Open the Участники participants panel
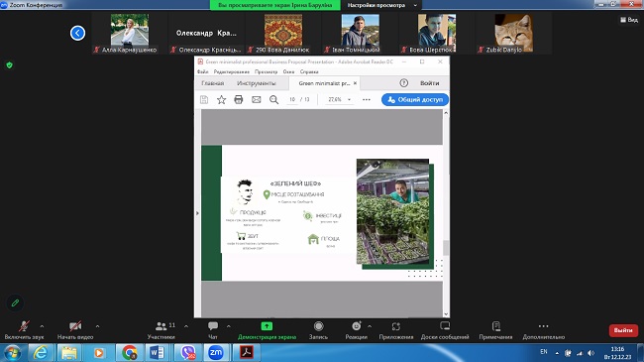This screenshot has height=362, width=644. click(161, 330)
